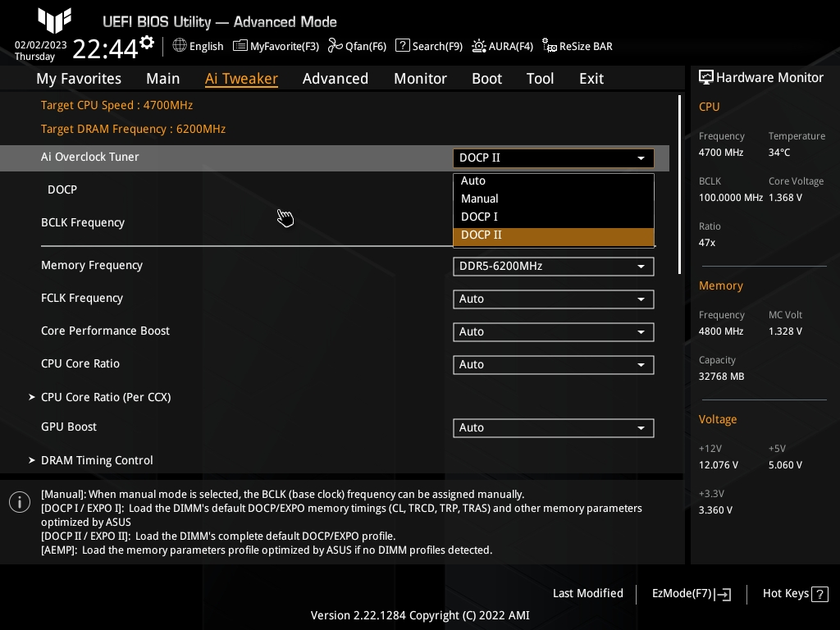840x630 pixels.
Task: Open the Boot tab
Action: [486, 79]
